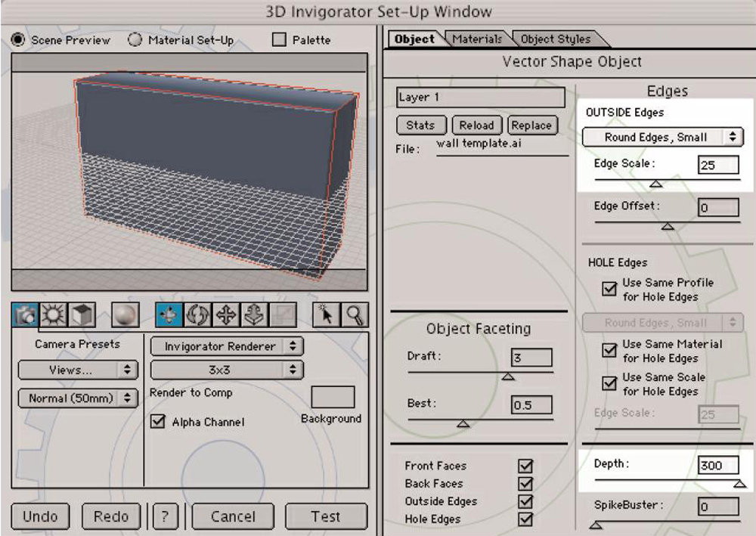Uncheck the Outside Edges checkbox
This screenshot has height=536, width=756.
pyautogui.click(x=525, y=501)
